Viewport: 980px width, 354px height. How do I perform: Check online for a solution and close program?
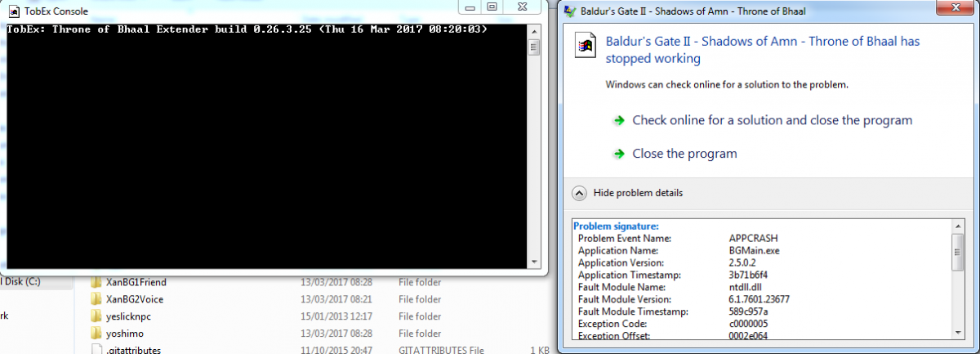772,120
